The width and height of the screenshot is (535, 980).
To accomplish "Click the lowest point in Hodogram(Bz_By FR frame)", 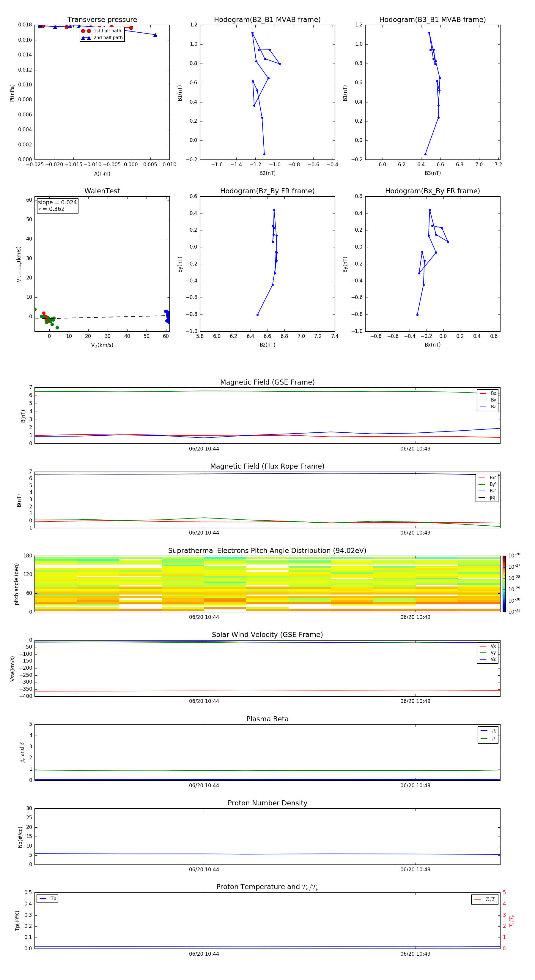I will pyautogui.click(x=257, y=314).
